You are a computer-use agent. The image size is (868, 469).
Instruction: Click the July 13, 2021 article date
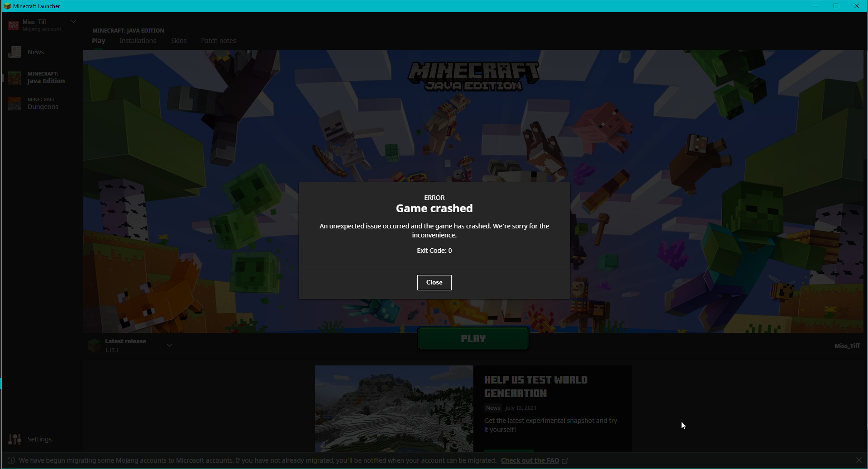pyautogui.click(x=521, y=408)
